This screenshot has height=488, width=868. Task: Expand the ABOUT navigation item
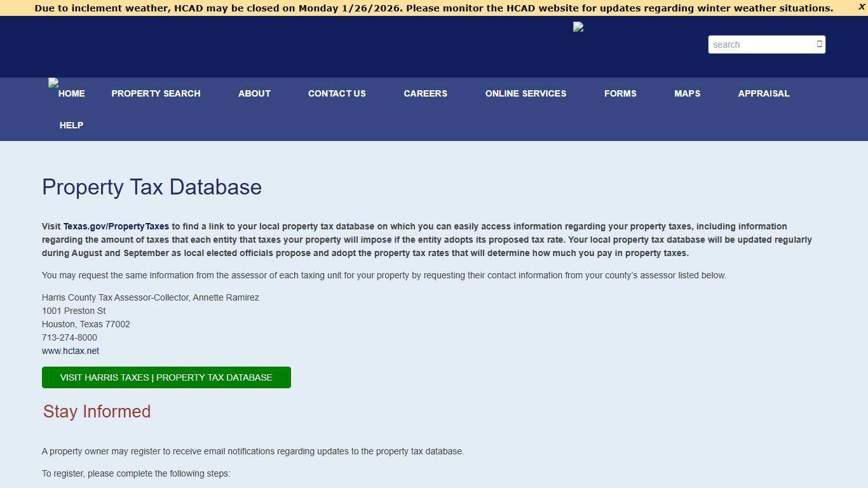[x=254, y=93]
